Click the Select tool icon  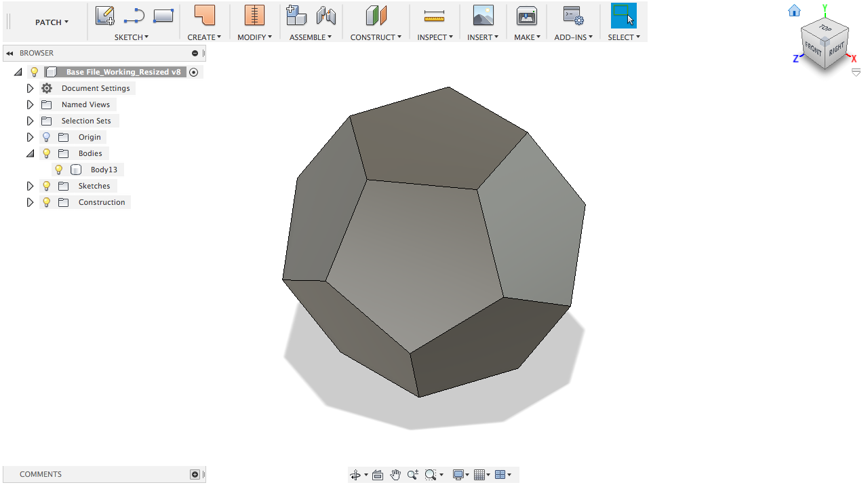tap(624, 16)
